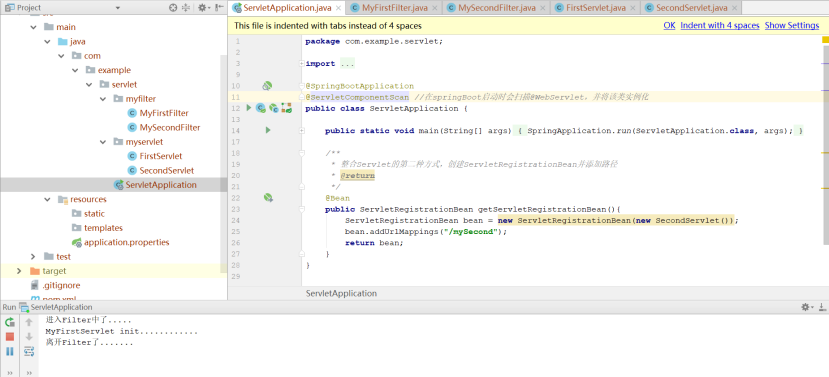Close the ServletApplication.java tab
This screenshot has width=829, height=377.
click(338, 8)
